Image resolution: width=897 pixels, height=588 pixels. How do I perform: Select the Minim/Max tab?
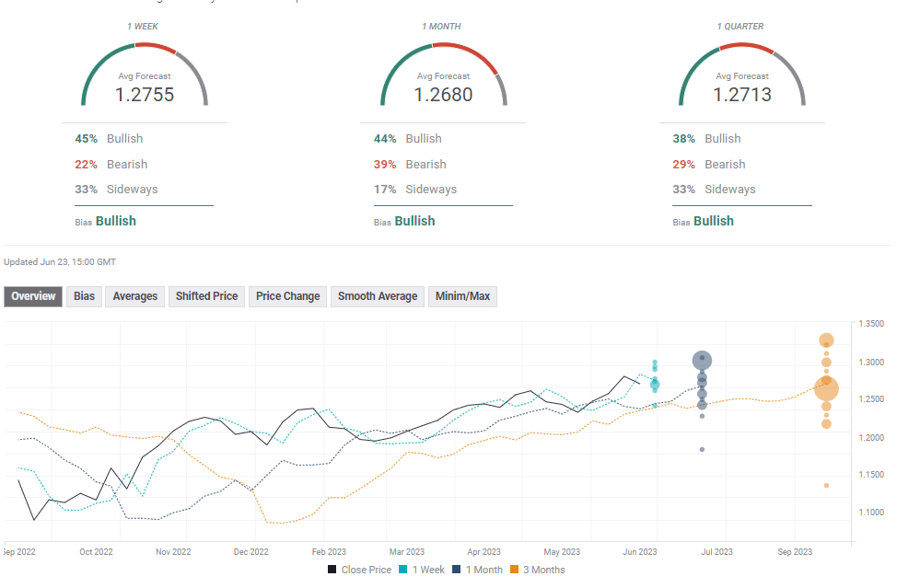point(464,296)
